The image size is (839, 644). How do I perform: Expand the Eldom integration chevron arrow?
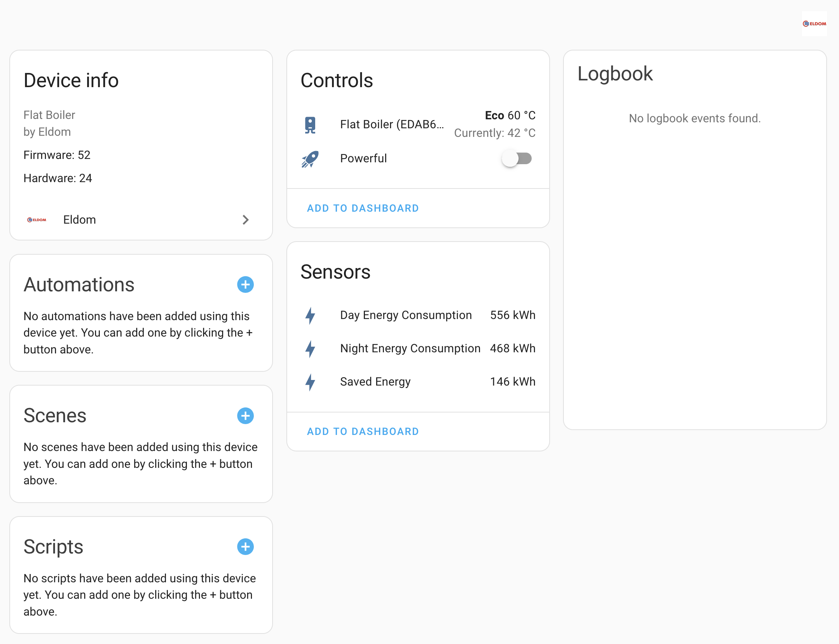pos(246,220)
